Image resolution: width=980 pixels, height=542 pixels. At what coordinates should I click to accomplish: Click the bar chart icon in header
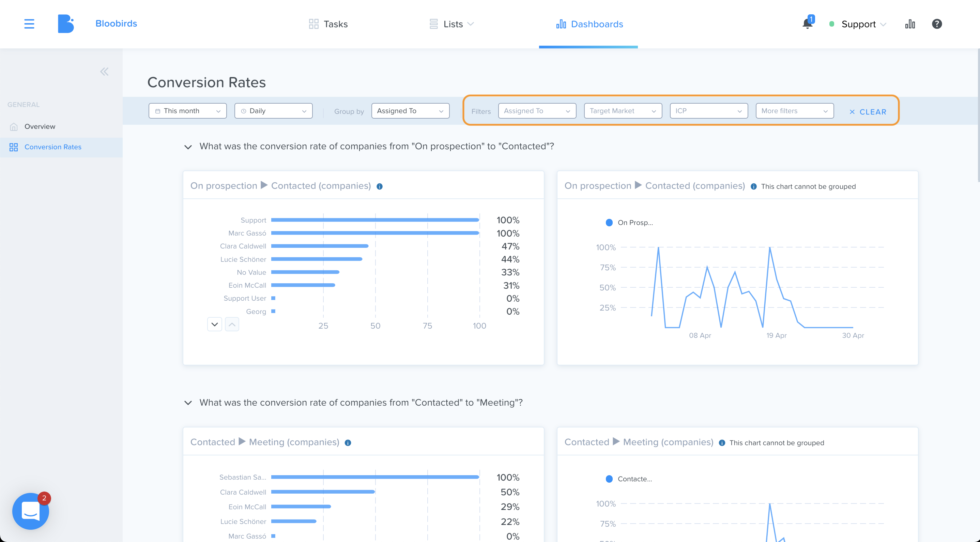coord(909,24)
